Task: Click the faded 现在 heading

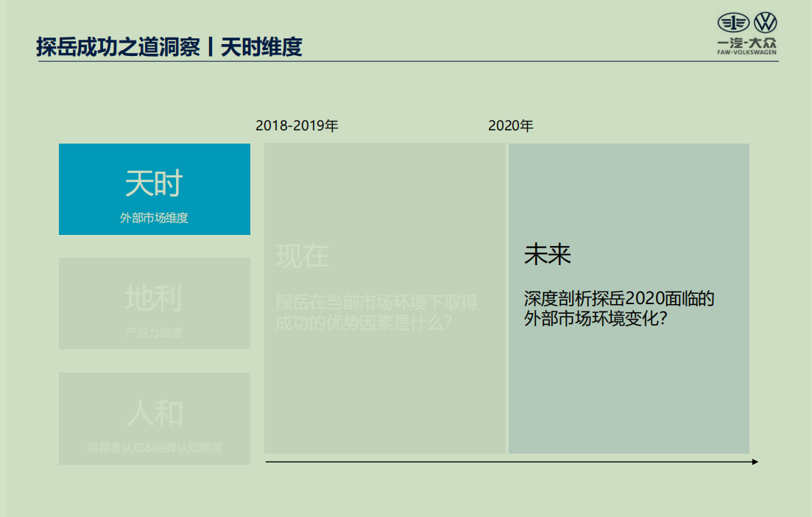Action: click(x=303, y=256)
